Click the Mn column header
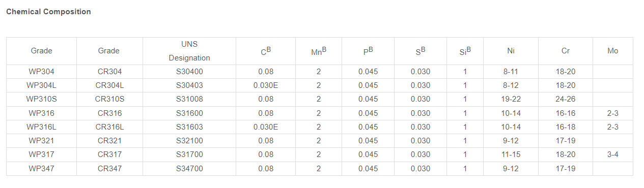The width and height of the screenshot is (644, 188). coord(319,51)
